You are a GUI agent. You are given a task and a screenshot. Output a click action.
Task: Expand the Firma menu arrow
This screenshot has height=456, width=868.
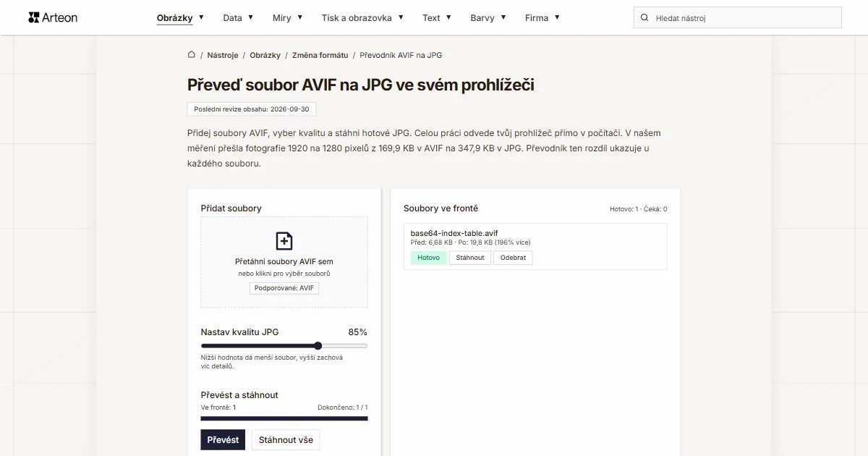point(557,17)
